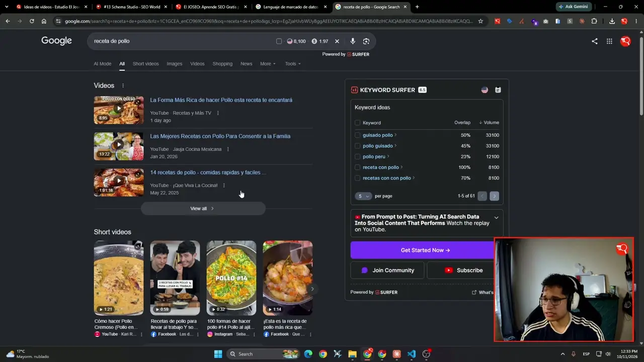Change keywords per page dropdown
Viewport: 644px width, 362px height.
[x=363, y=196]
